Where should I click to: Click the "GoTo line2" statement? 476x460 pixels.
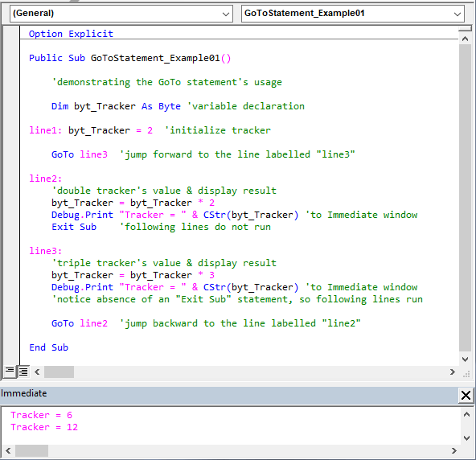tap(80, 323)
